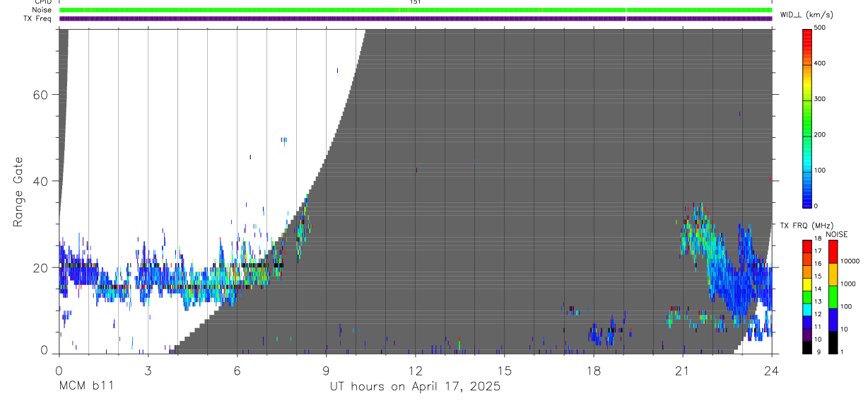This screenshot has height=401, width=868.
Task: Click the '500' value on width color scale
Action: (820, 28)
